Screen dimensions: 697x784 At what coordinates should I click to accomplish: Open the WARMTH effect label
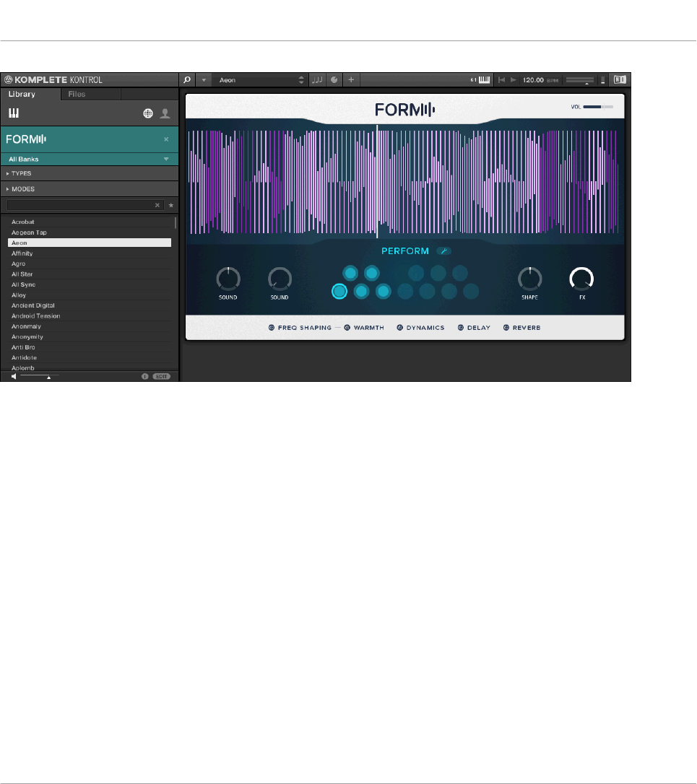click(x=369, y=328)
